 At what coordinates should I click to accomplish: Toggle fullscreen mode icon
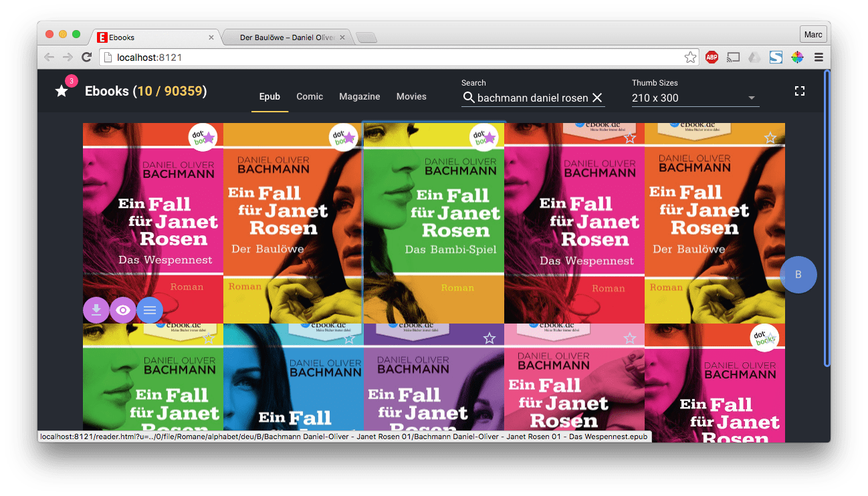(x=799, y=91)
